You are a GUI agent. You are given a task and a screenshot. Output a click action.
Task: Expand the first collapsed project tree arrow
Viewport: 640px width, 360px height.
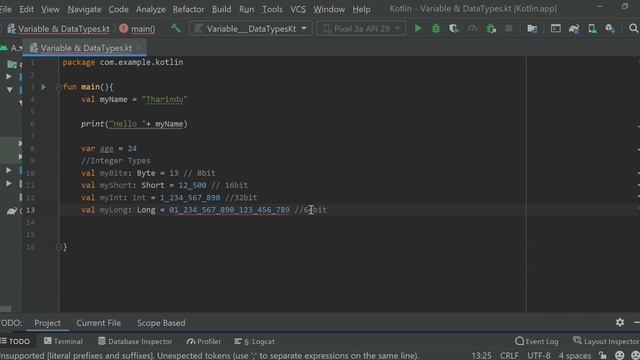point(9,76)
